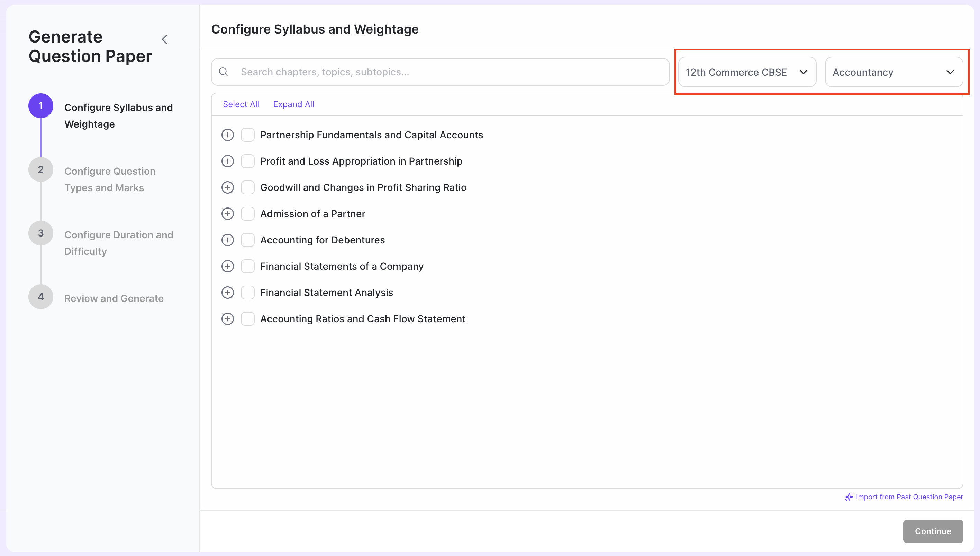Click the Select All link
The height and width of the screenshot is (556, 980).
pyautogui.click(x=241, y=104)
